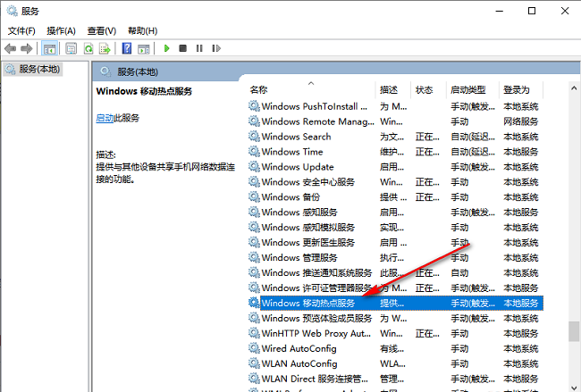Click 自动 startup type of 推送通知系统服务

(459, 273)
